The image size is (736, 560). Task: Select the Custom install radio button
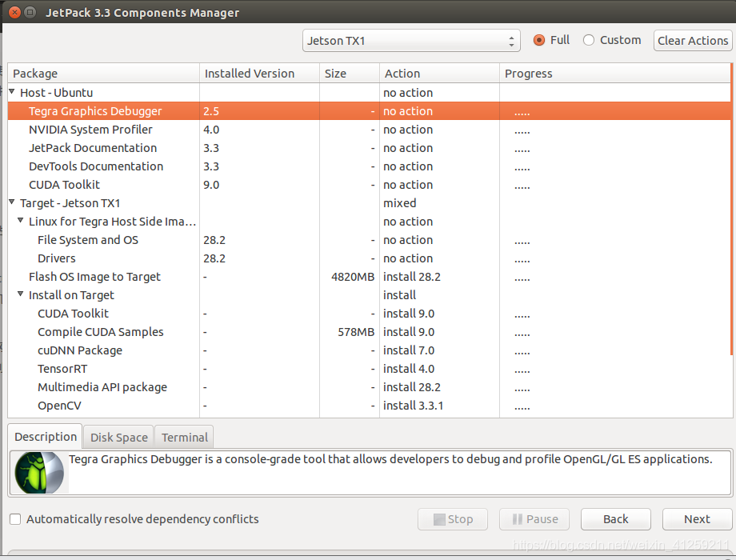pos(589,40)
